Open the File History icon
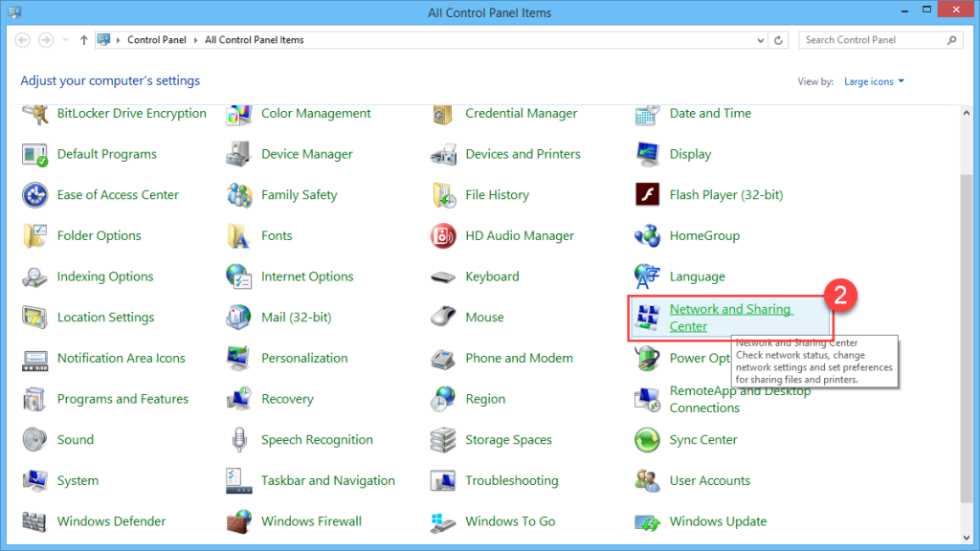The width and height of the screenshot is (980, 551). 443,195
